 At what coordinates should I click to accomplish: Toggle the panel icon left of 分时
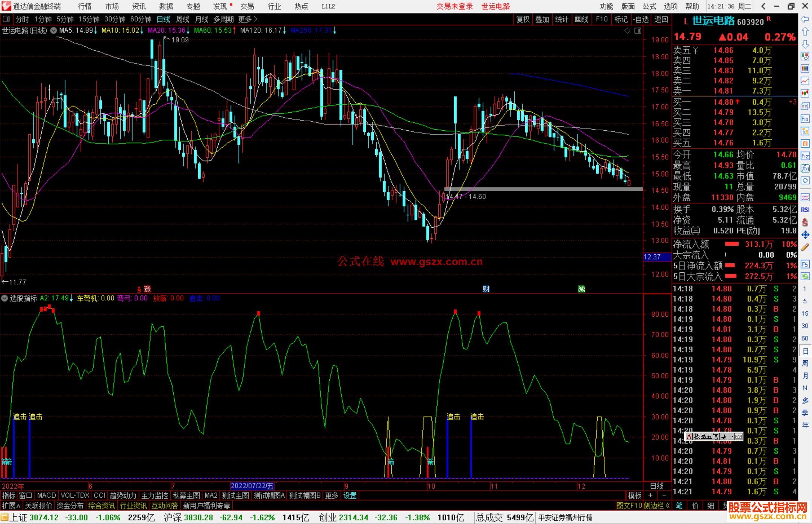tap(6, 19)
